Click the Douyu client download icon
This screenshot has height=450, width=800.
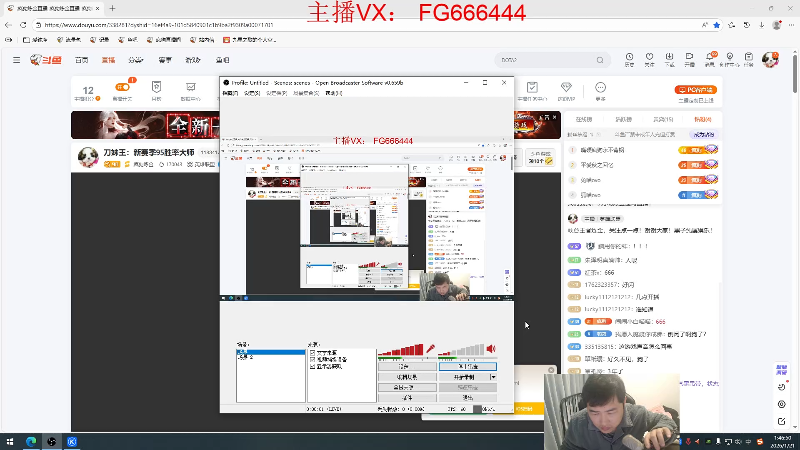click(x=669, y=57)
